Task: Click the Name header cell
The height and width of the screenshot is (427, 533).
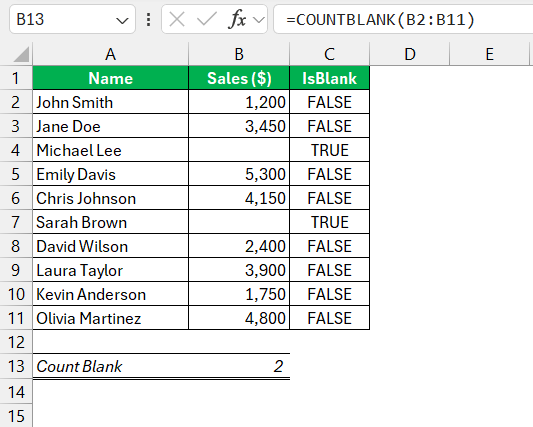Action: pos(110,78)
